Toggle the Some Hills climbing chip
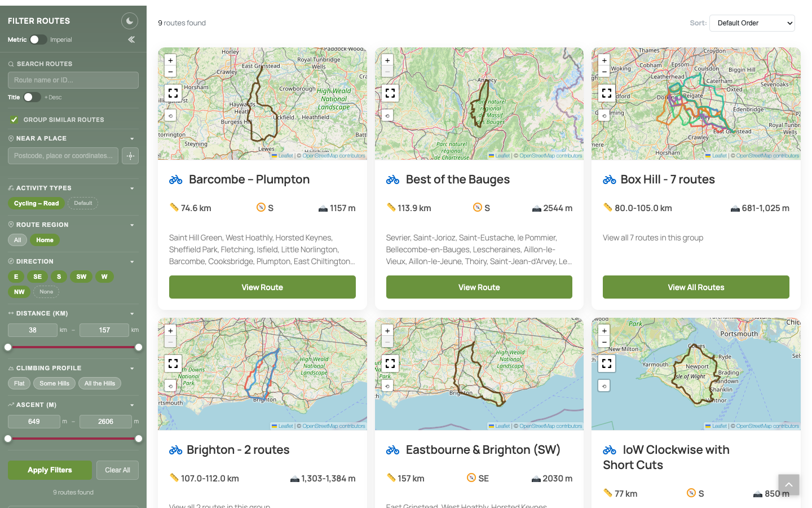Image resolution: width=812 pixels, height=508 pixels. [55, 383]
